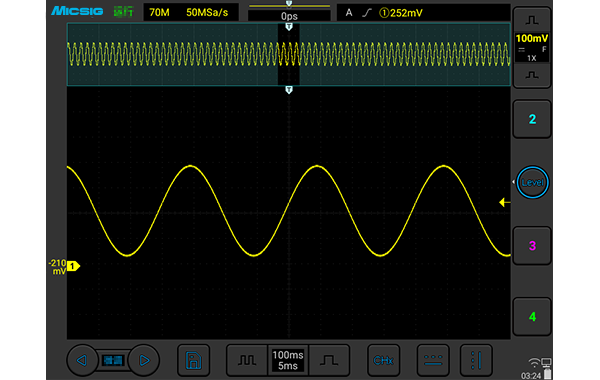Move waveform right with the right arrow
This screenshot has height=380, width=600.
tap(144, 360)
